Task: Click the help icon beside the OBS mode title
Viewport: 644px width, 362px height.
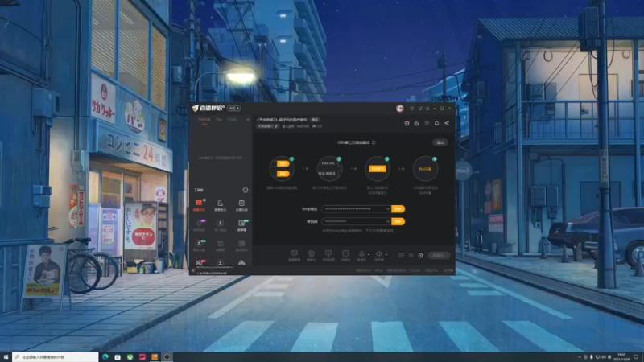Action: click(374, 142)
